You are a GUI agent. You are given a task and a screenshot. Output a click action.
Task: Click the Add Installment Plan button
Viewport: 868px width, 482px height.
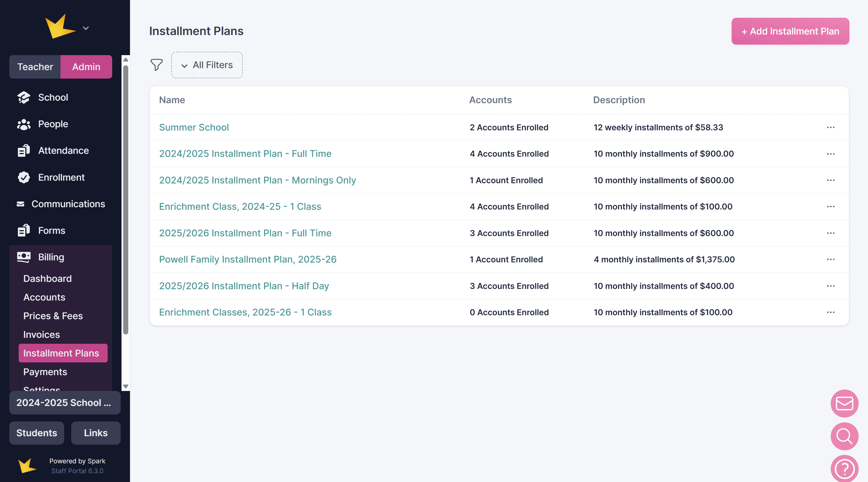tap(790, 31)
